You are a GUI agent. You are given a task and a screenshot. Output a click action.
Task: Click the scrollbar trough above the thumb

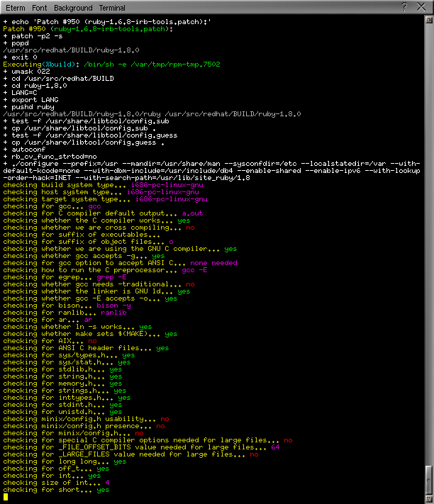(429, 245)
